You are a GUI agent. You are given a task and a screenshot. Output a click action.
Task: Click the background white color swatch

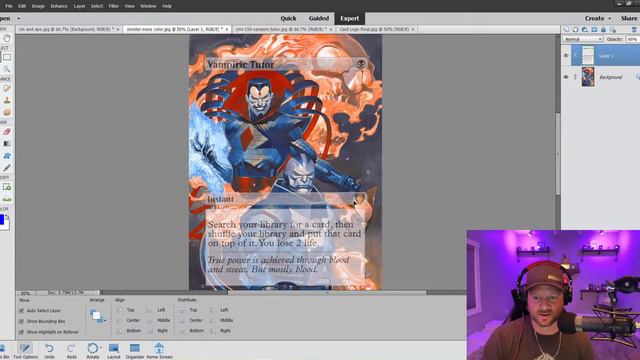(x=6, y=225)
